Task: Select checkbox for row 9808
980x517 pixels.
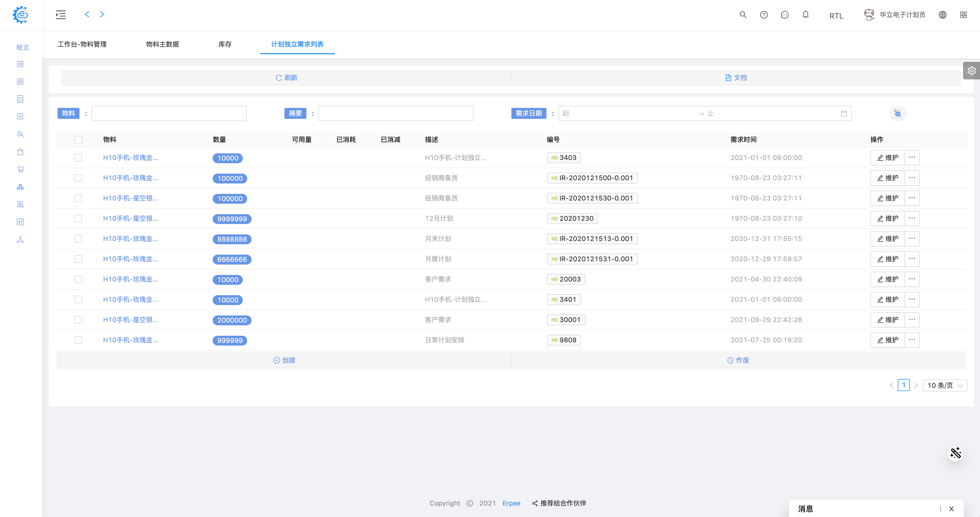Action: click(78, 340)
